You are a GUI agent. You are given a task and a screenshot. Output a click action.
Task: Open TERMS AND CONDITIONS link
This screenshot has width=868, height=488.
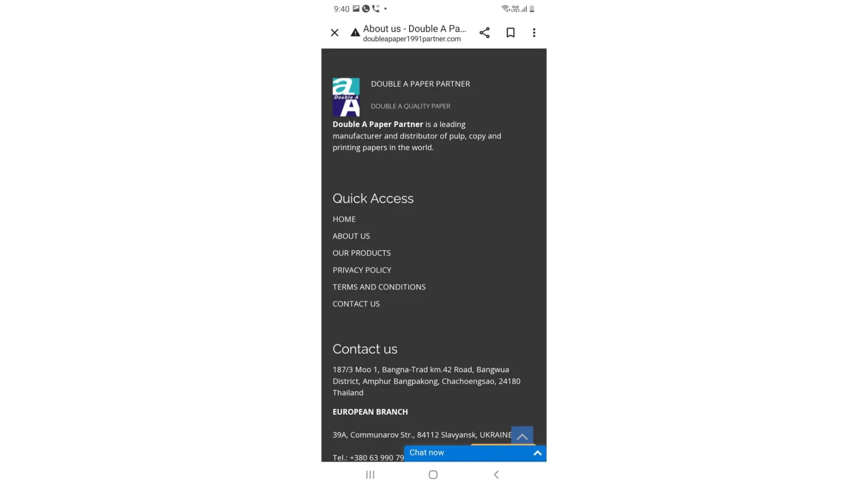pos(379,287)
